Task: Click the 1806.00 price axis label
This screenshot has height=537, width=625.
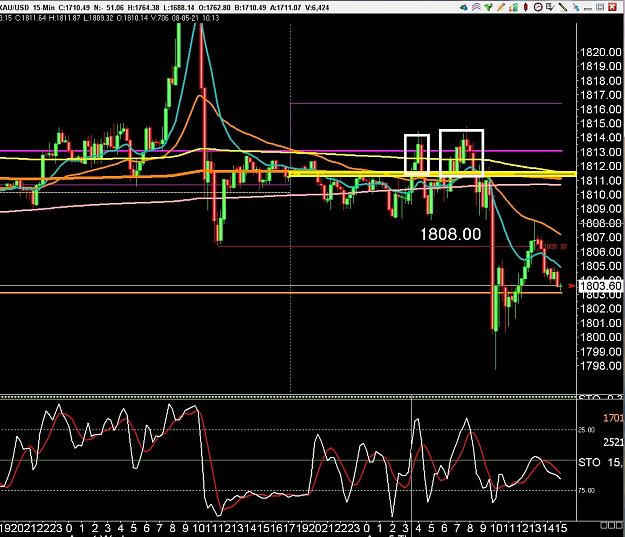Action: (601, 252)
